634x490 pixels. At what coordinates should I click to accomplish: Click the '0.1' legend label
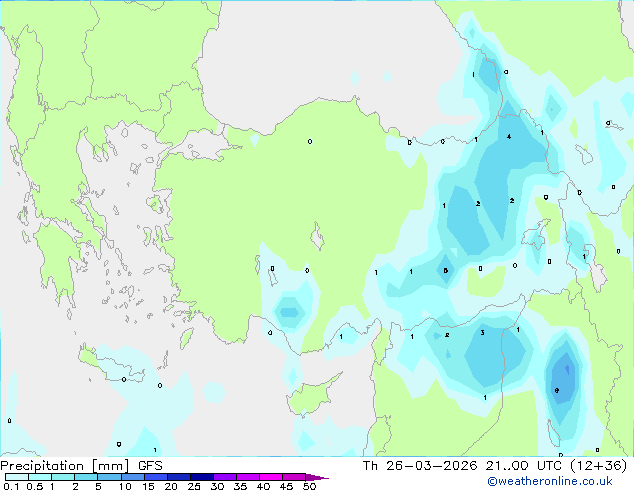11,486
